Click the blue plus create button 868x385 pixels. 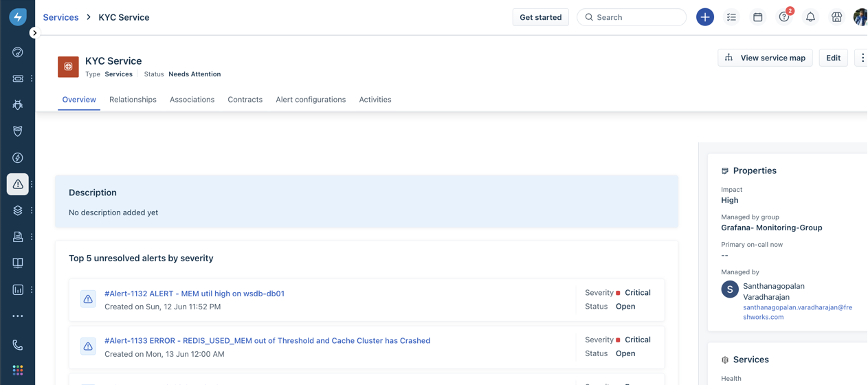pos(705,17)
